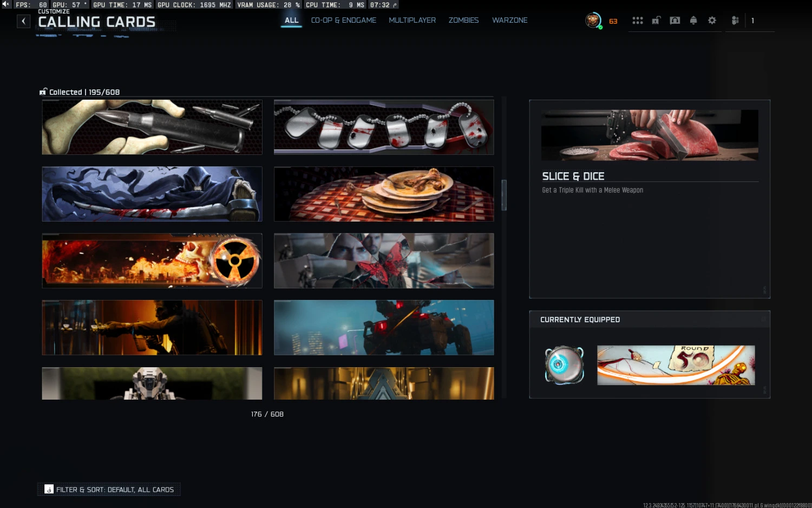Switch to the ALL tab
Viewport: 812px width, 508px height.
click(x=291, y=21)
